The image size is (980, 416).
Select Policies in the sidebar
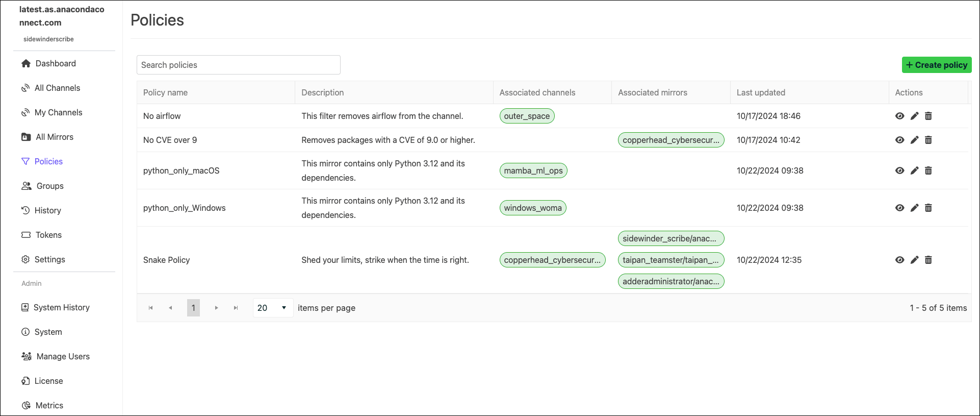[x=42, y=161]
